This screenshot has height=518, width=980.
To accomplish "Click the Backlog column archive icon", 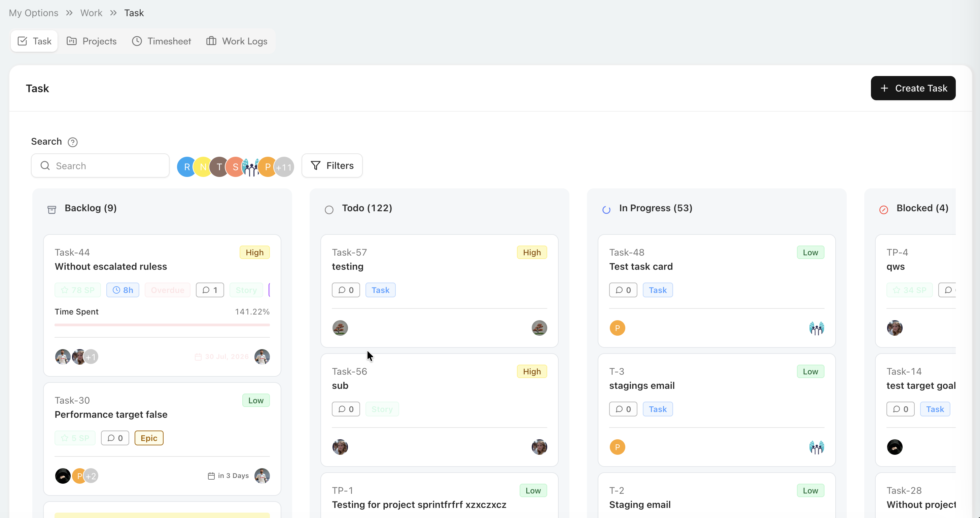I will [x=52, y=210].
